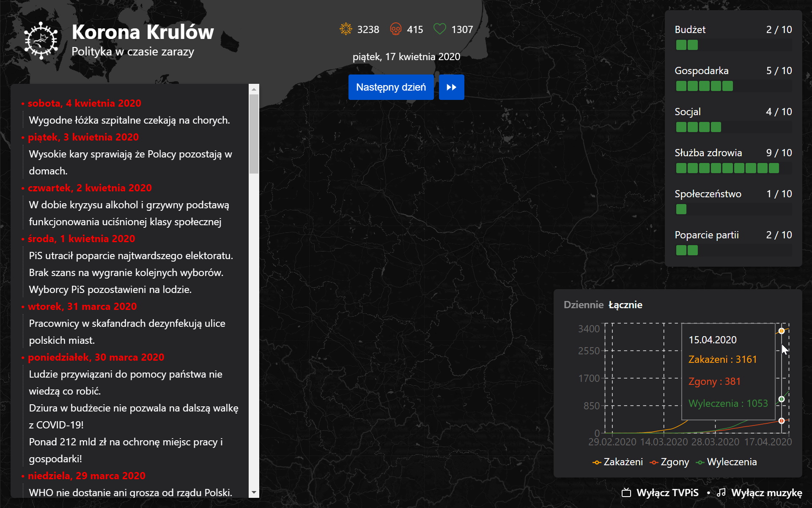
Task: Click the orange infections point on chart
Action: pos(782,331)
